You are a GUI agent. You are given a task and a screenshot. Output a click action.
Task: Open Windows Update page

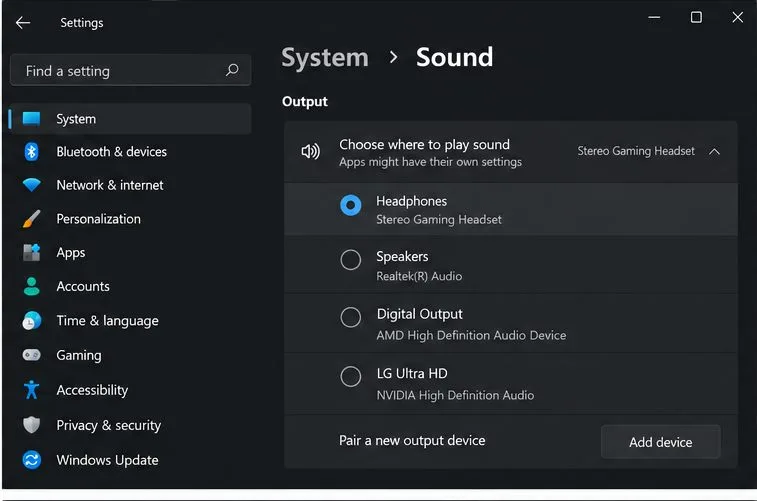pos(130,459)
